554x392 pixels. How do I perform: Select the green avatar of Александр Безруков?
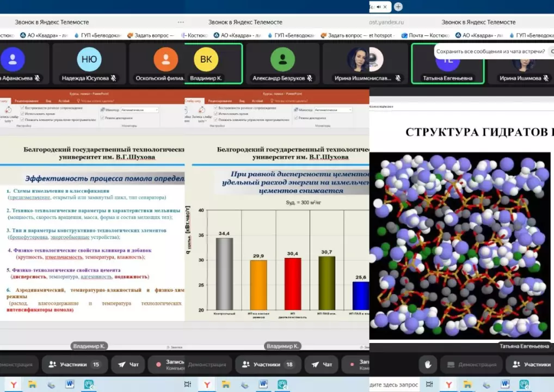click(x=282, y=59)
